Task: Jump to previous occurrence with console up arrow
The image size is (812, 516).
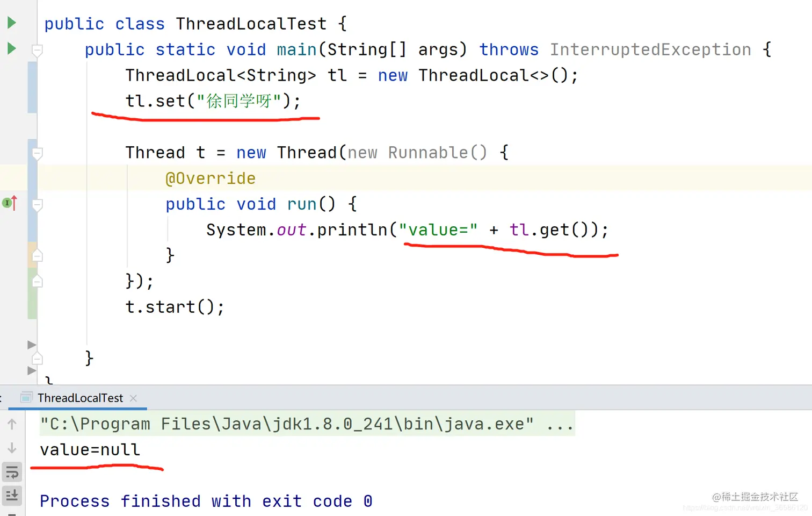Action: click(12, 424)
